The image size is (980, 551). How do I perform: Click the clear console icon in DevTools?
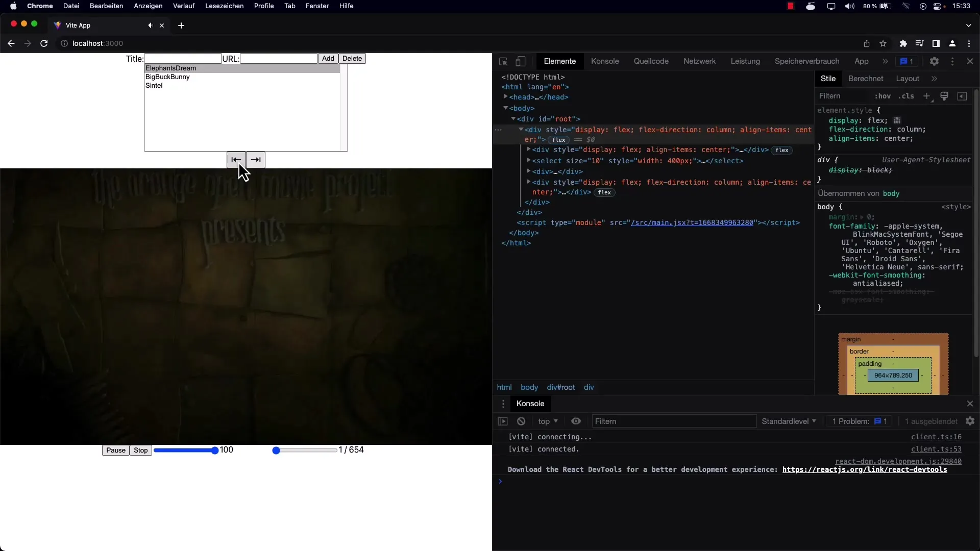pos(521,421)
